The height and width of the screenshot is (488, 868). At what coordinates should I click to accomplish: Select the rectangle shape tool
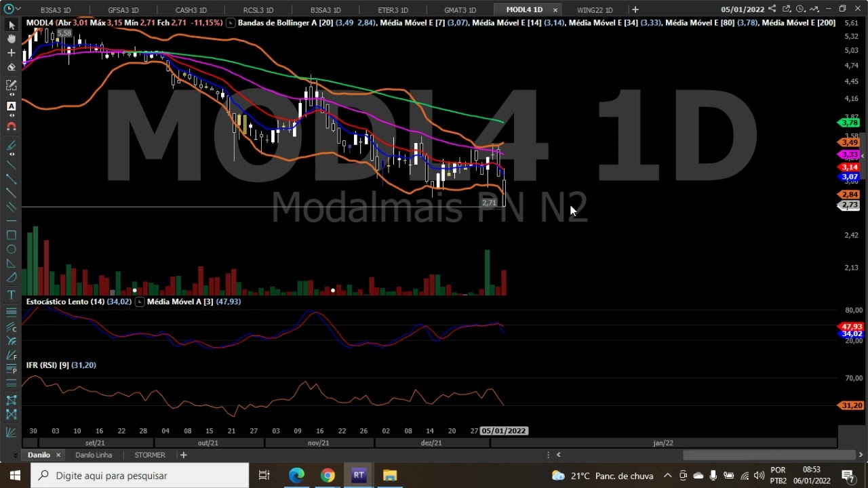(12, 235)
